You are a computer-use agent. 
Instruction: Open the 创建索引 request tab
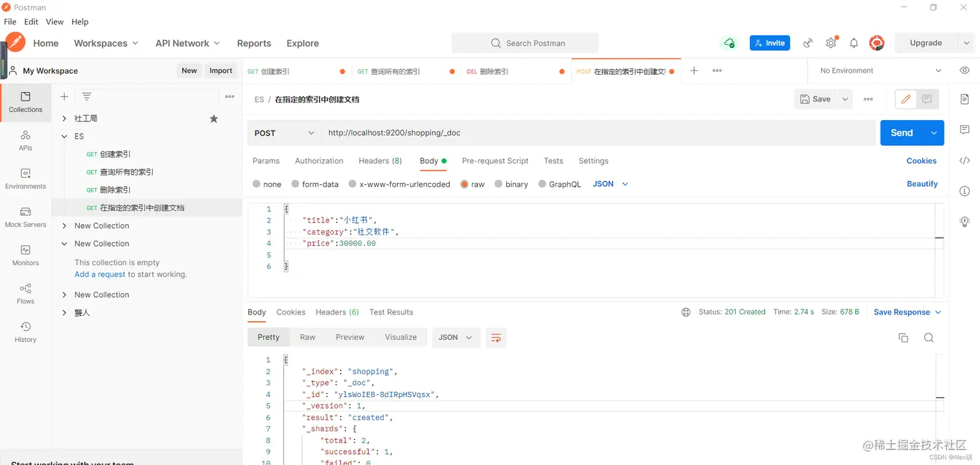pos(297,71)
